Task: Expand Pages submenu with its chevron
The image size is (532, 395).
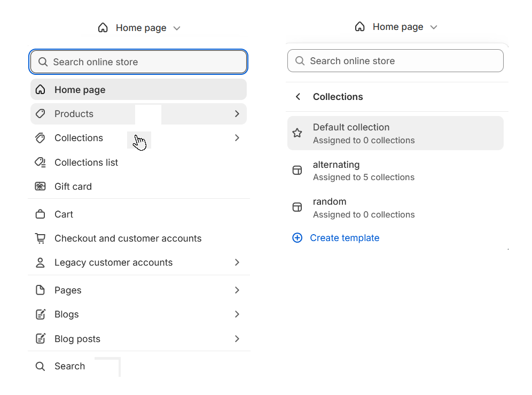Action: click(x=237, y=290)
